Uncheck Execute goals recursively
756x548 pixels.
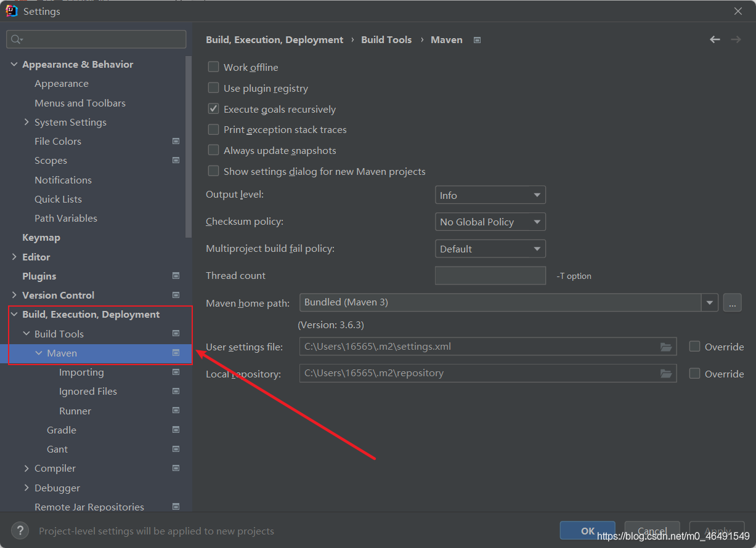[x=213, y=109]
